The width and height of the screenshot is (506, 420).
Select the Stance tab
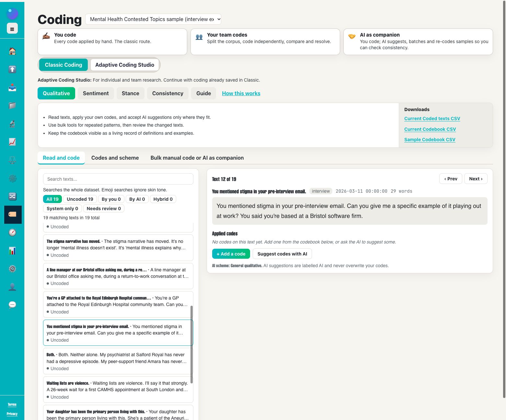coord(131,93)
